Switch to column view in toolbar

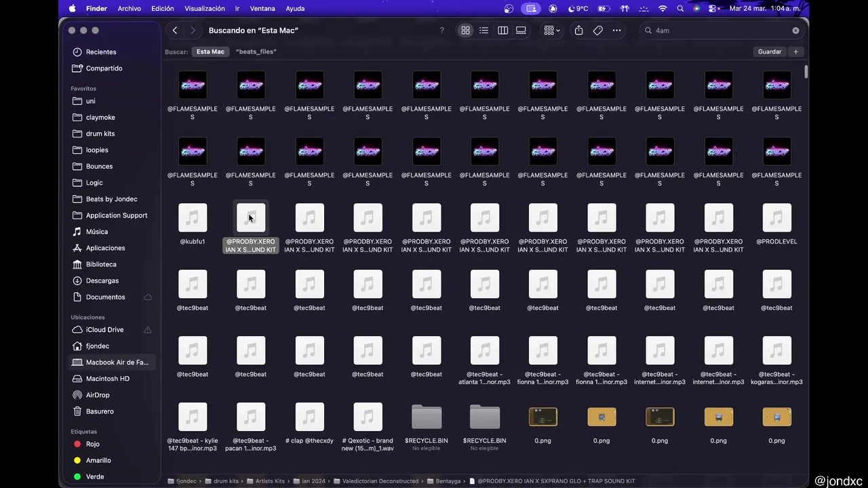point(502,30)
